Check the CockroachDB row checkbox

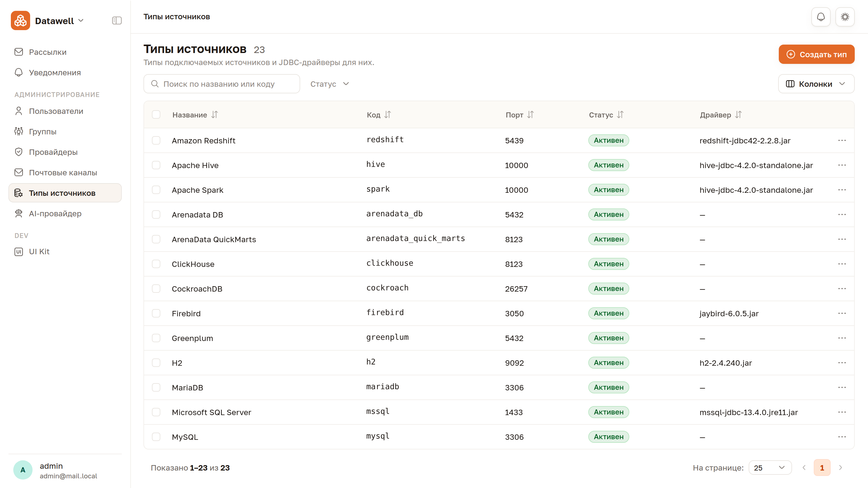pos(156,289)
